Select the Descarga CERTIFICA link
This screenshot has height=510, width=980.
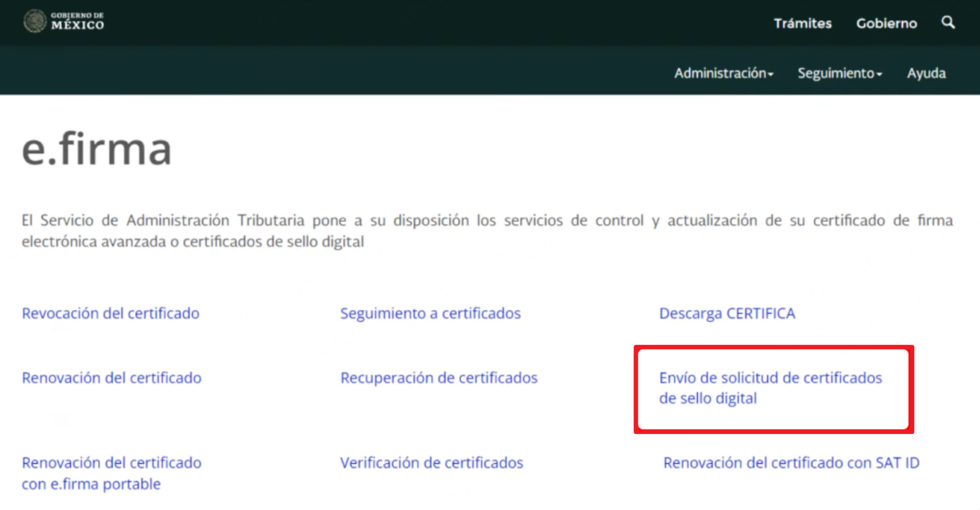pos(727,313)
